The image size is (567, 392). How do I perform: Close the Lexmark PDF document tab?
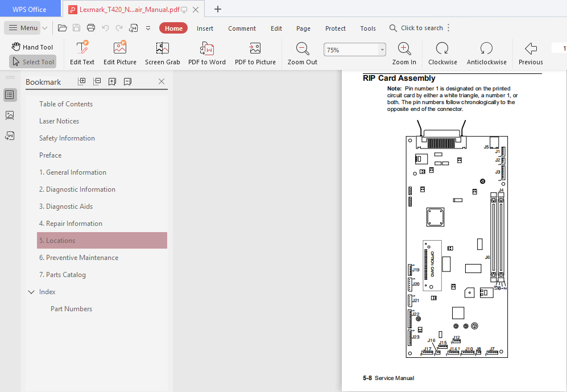tap(196, 10)
